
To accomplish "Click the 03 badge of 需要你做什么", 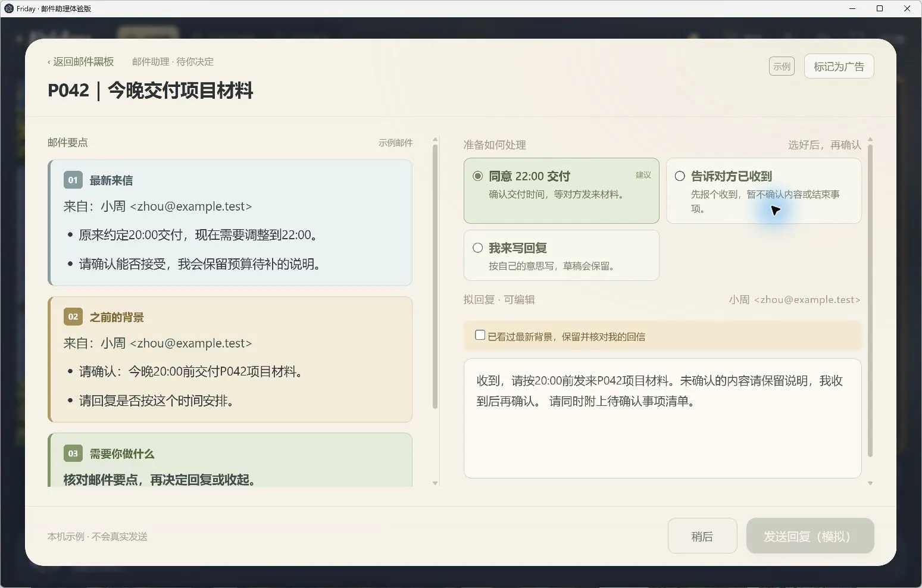I will point(73,453).
